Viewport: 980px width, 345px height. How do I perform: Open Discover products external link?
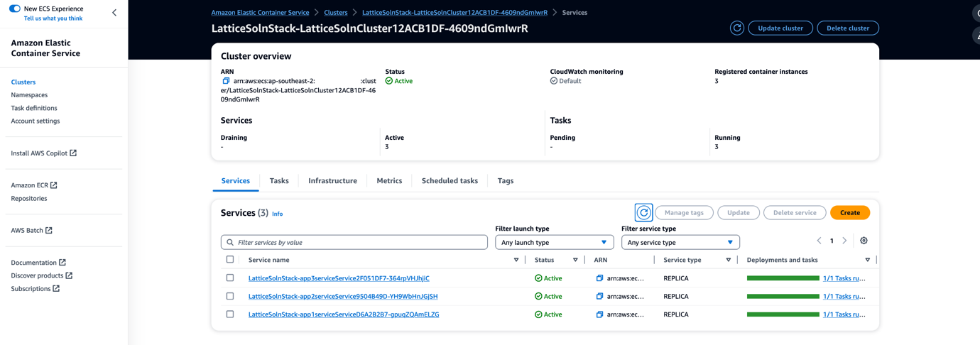[x=41, y=275]
